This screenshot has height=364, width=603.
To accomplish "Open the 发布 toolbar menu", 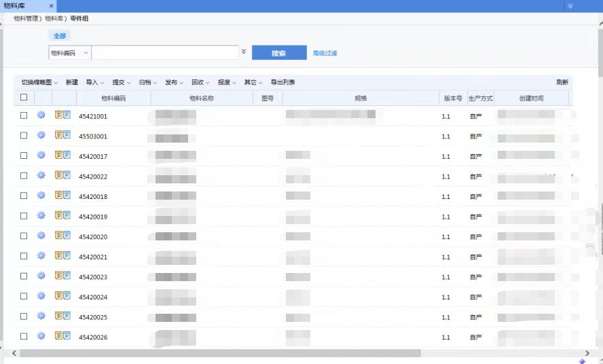I will coord(174,82).
